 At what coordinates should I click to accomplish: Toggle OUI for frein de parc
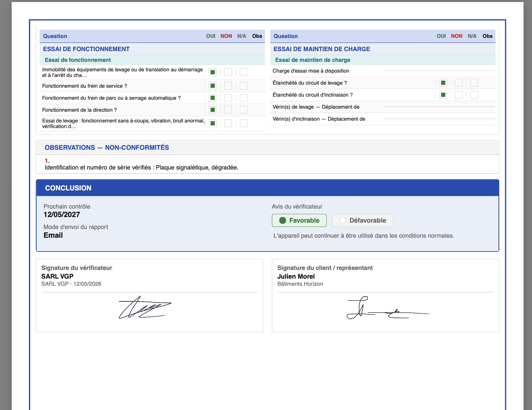[213, 98]
